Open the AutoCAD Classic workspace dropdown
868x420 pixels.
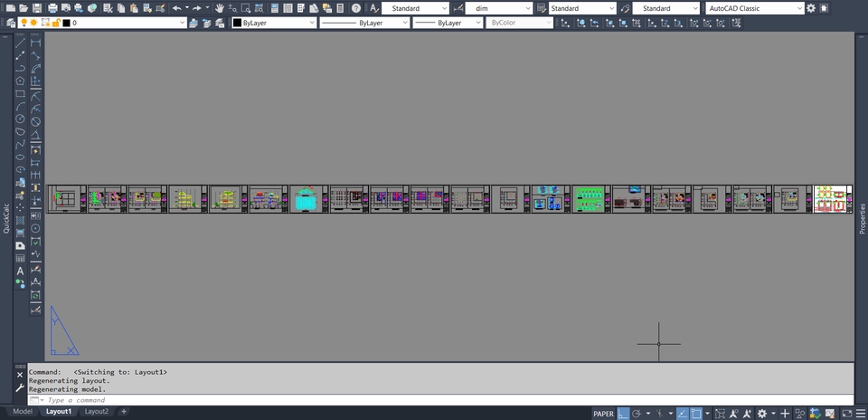click(x=756, y=8)
